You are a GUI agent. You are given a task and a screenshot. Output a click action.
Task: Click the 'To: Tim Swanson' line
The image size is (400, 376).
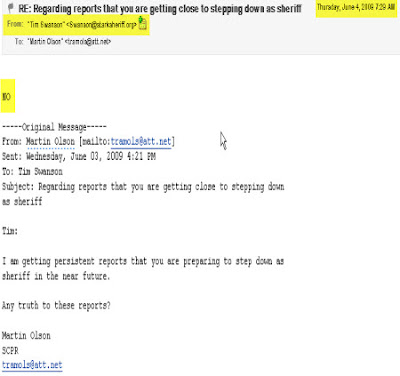[32, 172]
